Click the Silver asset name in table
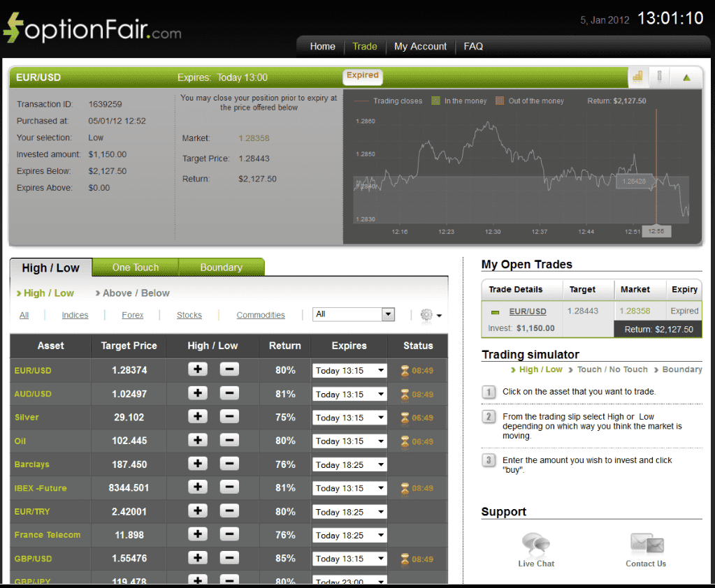The image size is (715, 588). pos(27,417)
